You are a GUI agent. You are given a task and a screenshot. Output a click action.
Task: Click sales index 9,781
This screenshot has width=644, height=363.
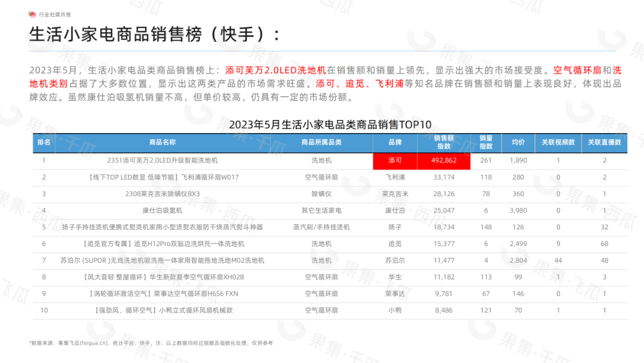coord(444,294)
